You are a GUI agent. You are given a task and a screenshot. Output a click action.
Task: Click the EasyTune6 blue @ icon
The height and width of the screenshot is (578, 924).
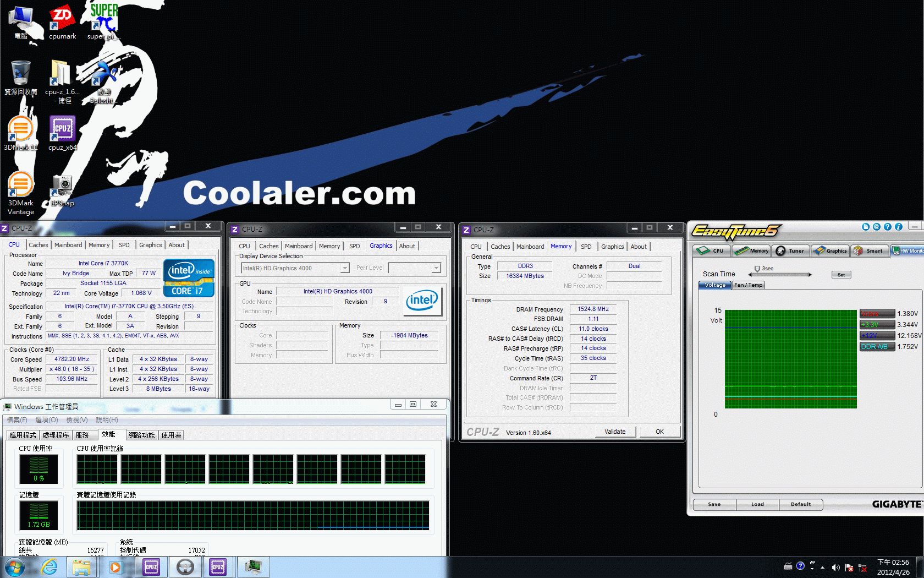[877, 227]
